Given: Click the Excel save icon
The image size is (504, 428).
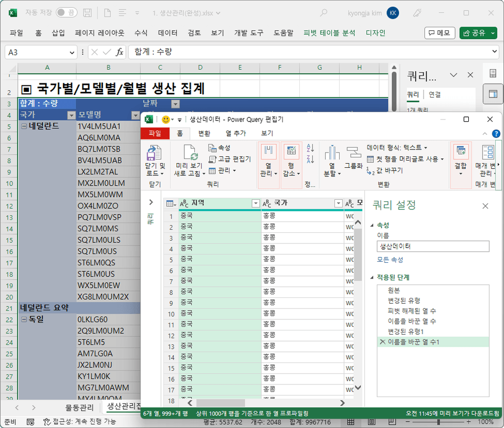Looking at the screenshot, I should point(87,13).
